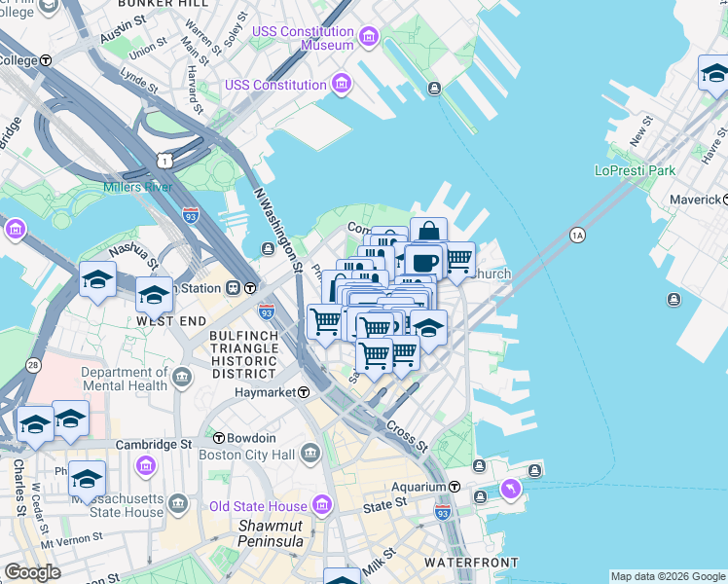Image resolution: width=728 pixels, height=584 pixels.
Task: Click the Google logo
Action: pyautogui.click(x=32, y=573)
